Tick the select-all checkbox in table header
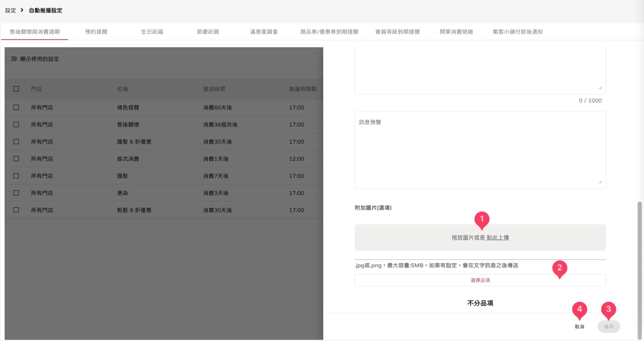 coord(16,89)
